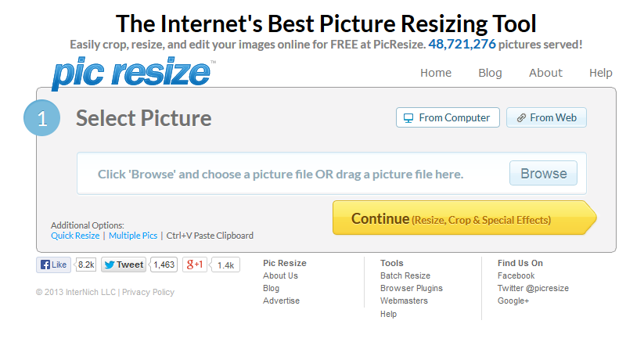Open the Multiple Pics link
The height and width of the screenshot is (360, 644).
point(133,236)
